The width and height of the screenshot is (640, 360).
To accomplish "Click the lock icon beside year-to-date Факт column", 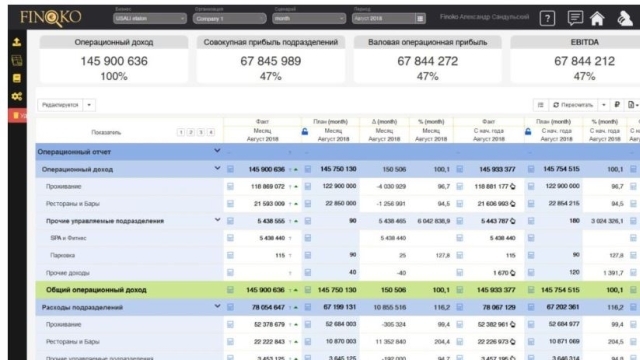I will click(x=528, y=131).
